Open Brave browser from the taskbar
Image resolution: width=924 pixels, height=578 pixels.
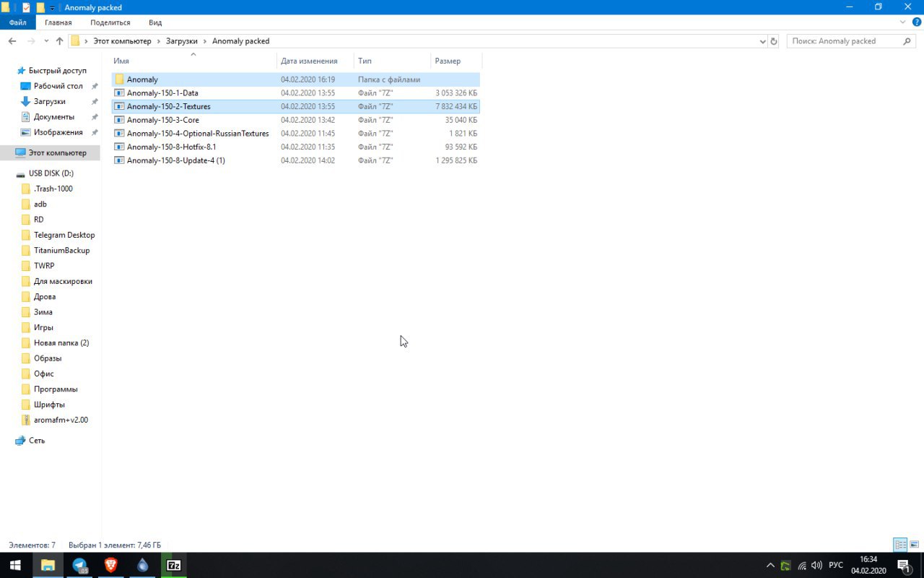[x=110, y=565]
